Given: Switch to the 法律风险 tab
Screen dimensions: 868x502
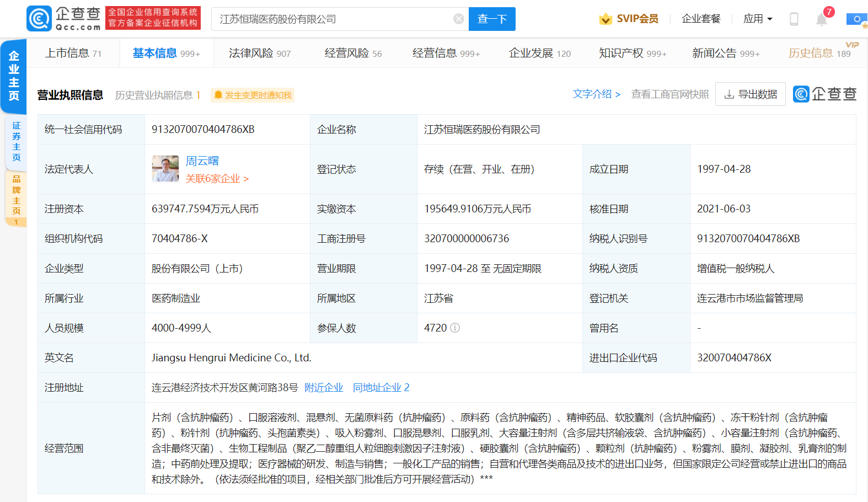Looking at the screenshot, I should [259, 54].
